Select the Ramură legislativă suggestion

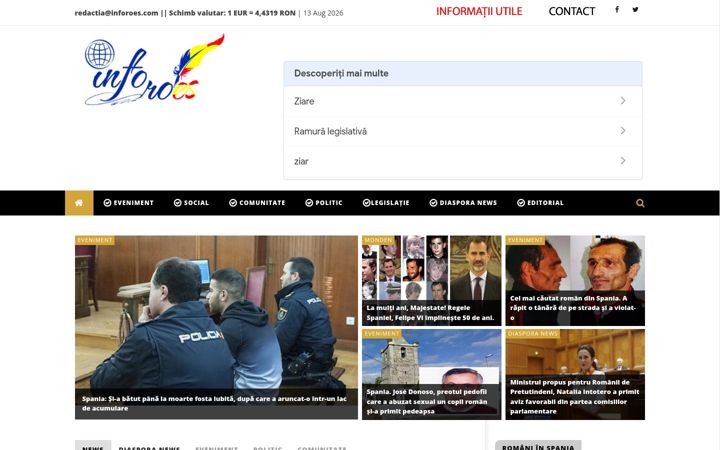[x=463, y=131]
